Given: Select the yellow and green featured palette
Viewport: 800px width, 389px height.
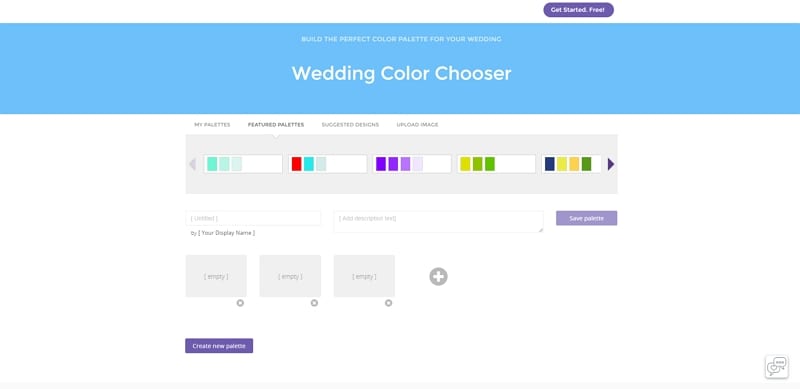Looking at the screenshot, I should (x=496, y=164).
